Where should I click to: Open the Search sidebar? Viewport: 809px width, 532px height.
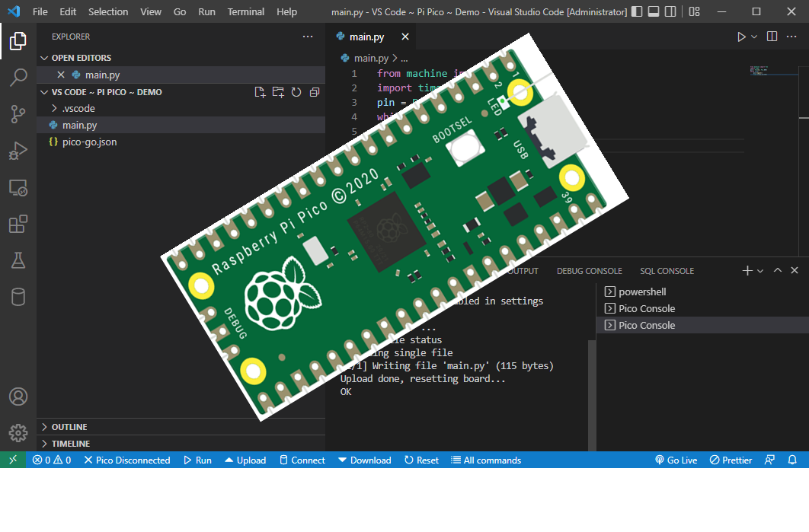18,77
